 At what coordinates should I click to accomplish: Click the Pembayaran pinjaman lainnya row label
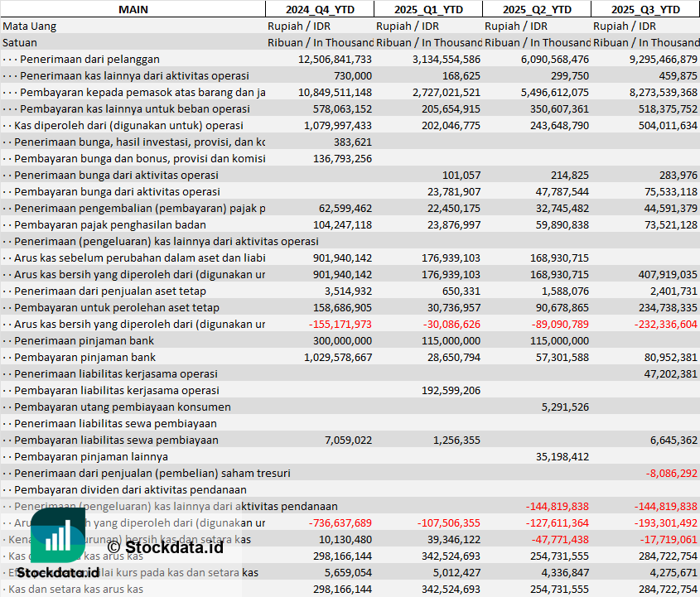[91, 456]
